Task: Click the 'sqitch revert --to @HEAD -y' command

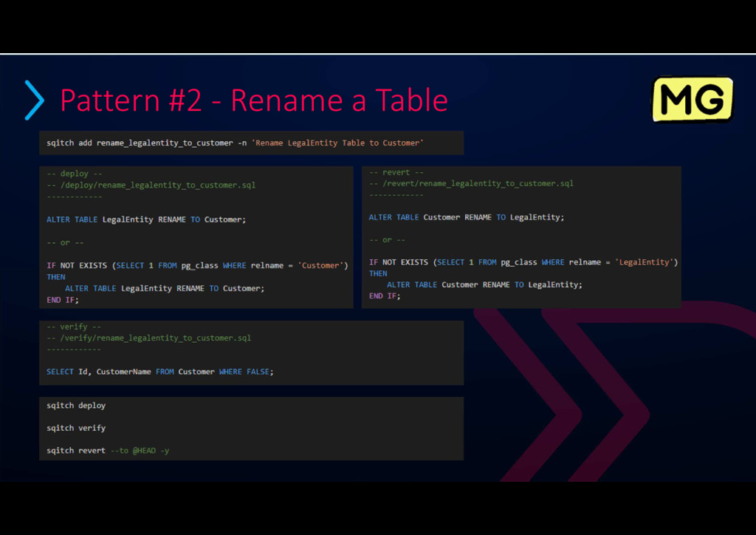Action: pyautogui.click(x=108, y=451)
